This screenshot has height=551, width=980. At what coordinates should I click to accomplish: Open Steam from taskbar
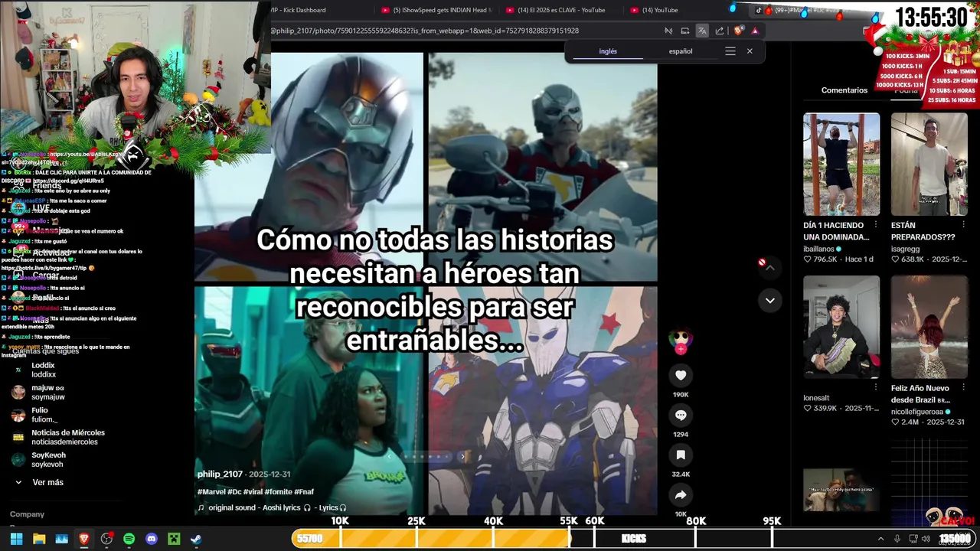(196, 539)
